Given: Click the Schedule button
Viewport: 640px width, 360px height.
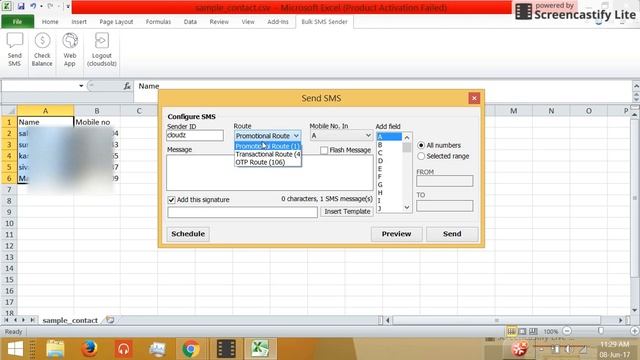Looking at the screenshot, I should tap(188, 234).
